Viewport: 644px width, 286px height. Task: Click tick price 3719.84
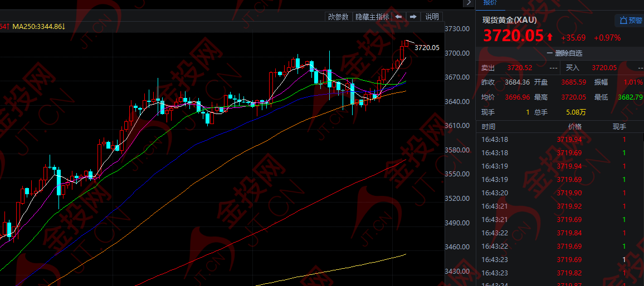(569, 233)
